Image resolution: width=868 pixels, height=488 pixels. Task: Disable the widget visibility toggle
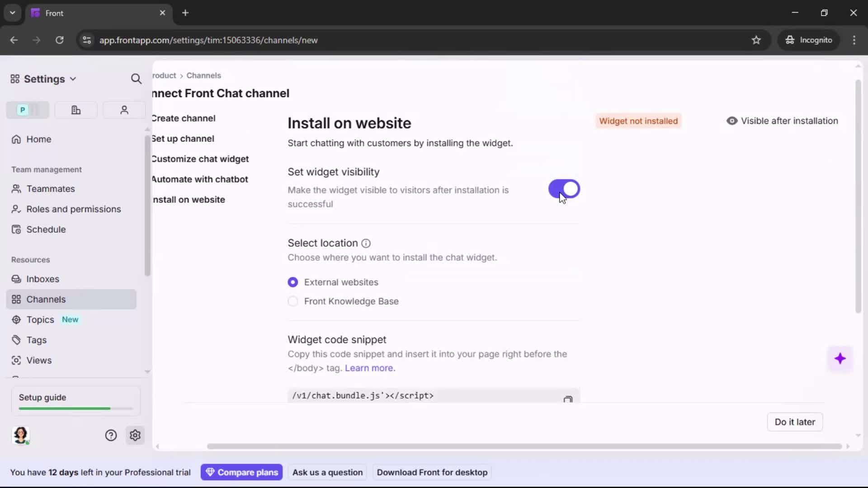[564, 189]
